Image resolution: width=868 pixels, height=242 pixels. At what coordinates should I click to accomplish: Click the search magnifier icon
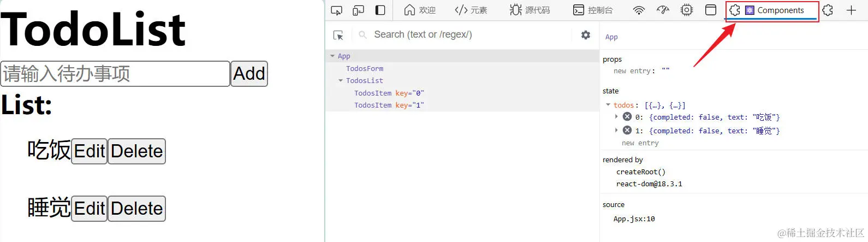(362, 35)
